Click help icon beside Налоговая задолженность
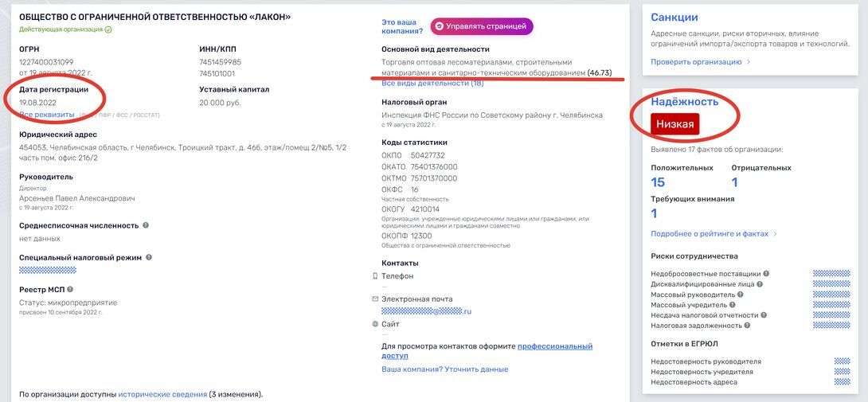The width and height of the screenshot is (868, 402). tap(748, 326)
